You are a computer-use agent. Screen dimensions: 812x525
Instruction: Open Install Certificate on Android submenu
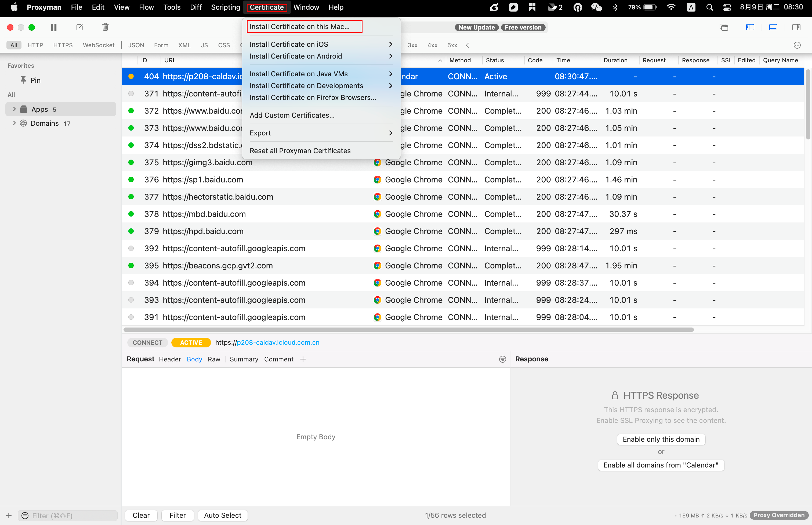coord(321,56)
